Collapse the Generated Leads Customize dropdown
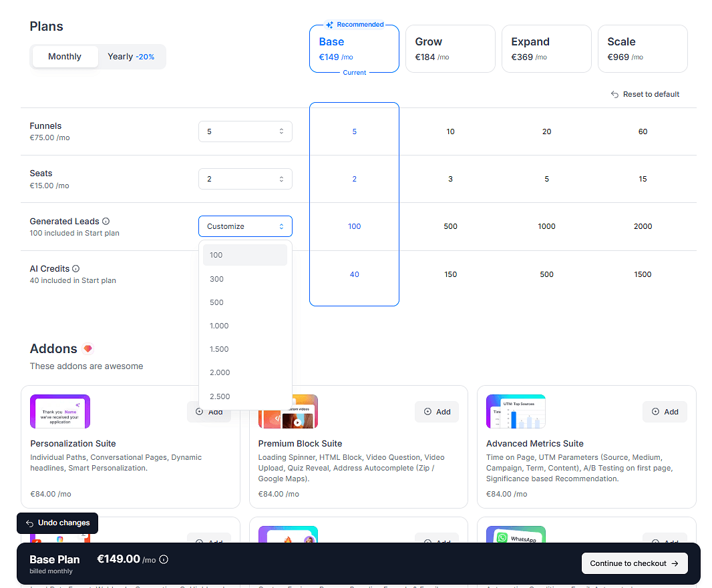Image resolution: width=712 pixels, height=588 pixels. click(x=245, y=226)
